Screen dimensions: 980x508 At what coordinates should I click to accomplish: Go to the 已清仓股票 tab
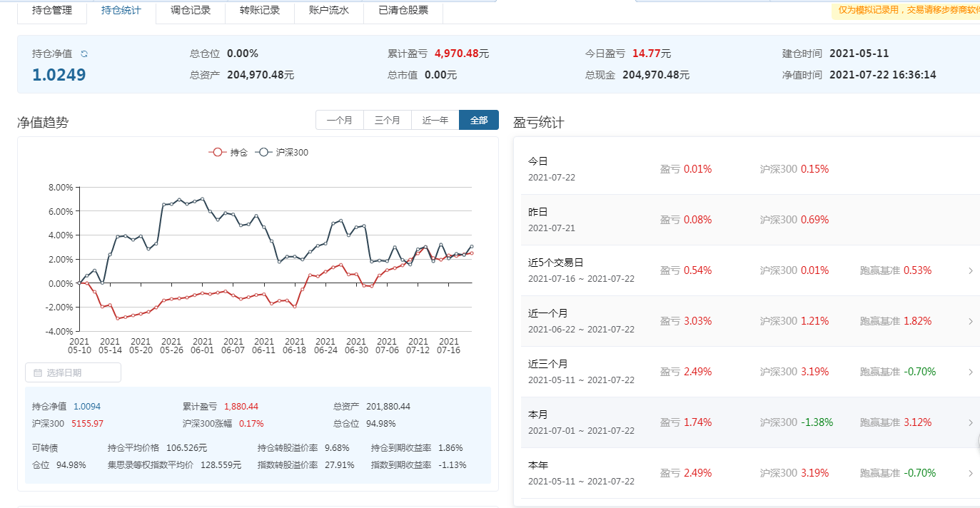click(403, 11)
